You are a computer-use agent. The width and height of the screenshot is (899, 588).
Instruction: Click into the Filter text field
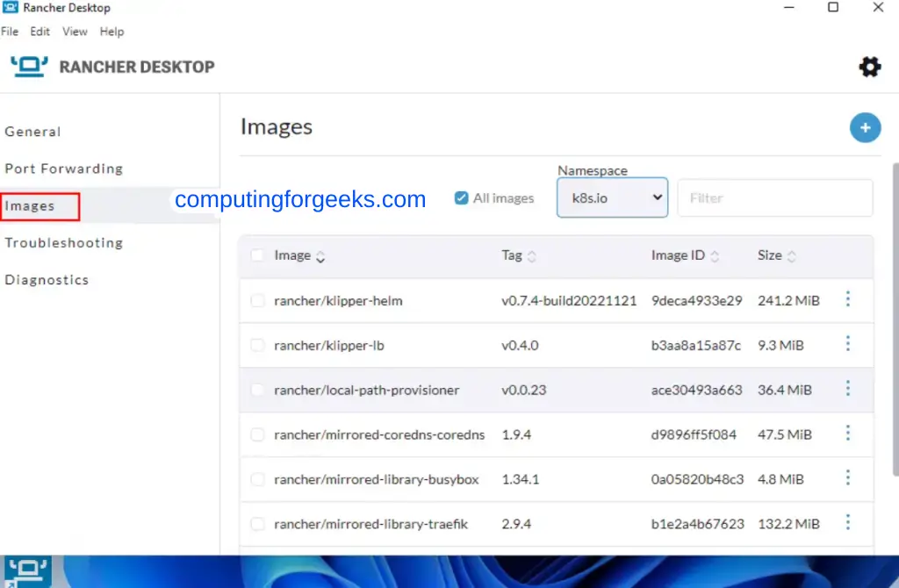click(x=775, y=198)
